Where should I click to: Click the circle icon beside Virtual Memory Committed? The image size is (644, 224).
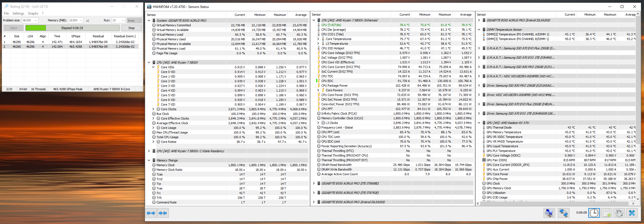pos(154,25)
